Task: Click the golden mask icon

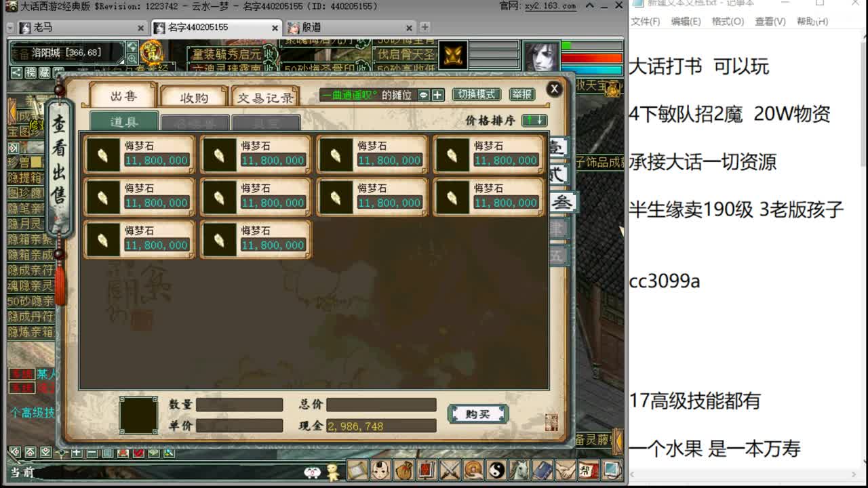Action: click(x=453, y=55)
